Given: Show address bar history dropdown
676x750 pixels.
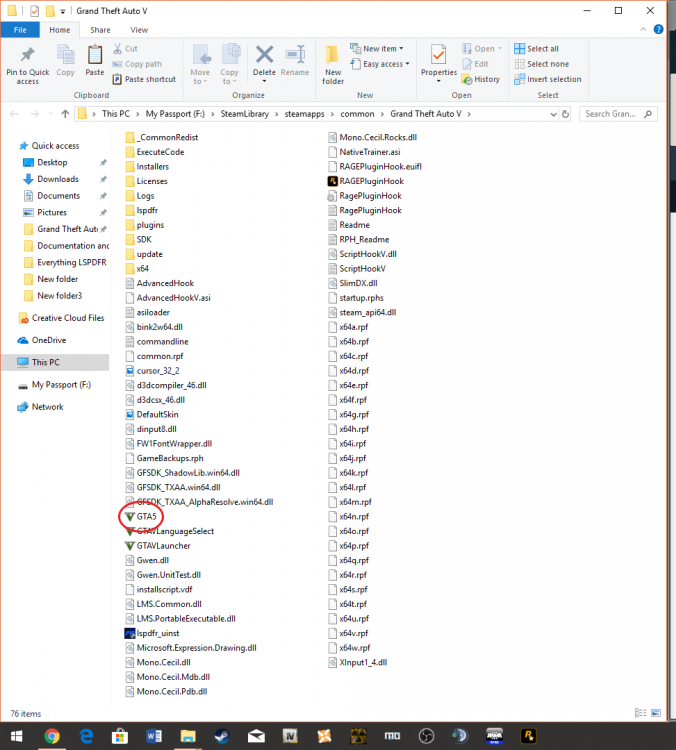Looking at the screenshot, I should coord(554,114).
